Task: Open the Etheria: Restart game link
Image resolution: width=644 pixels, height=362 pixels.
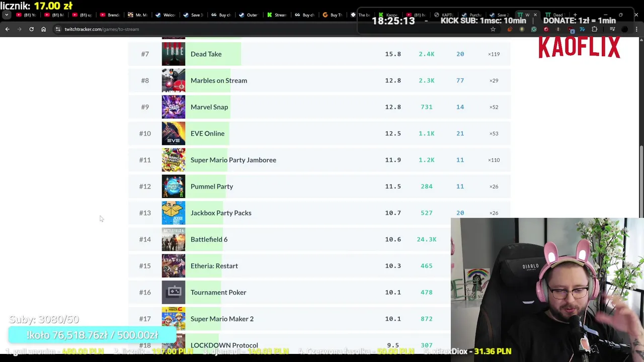Action: 214,266
